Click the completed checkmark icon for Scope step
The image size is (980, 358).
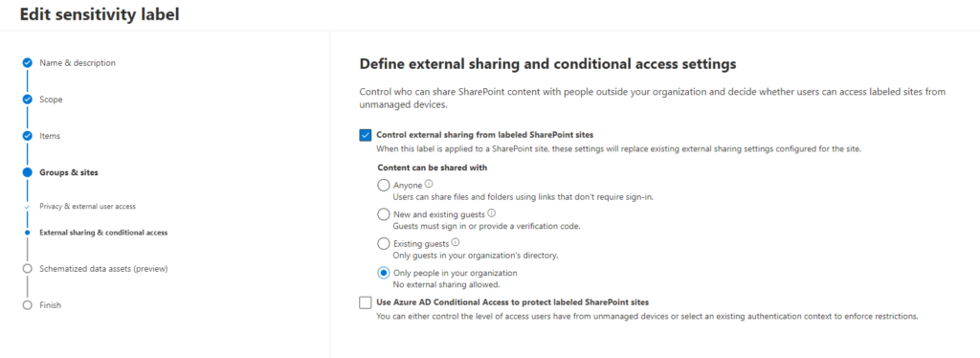(x=27, y=100)
